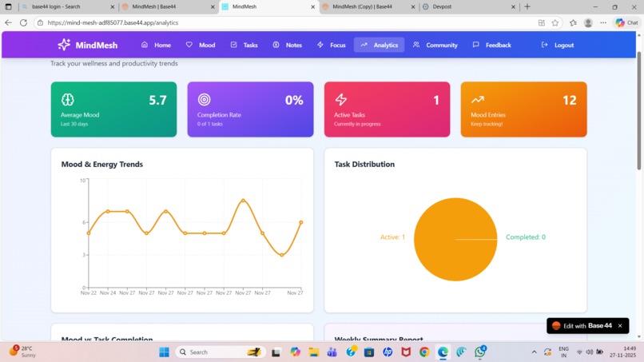Select the 5.7 average mood value
The width and height of the screenshot is (644, 362).
157,100
